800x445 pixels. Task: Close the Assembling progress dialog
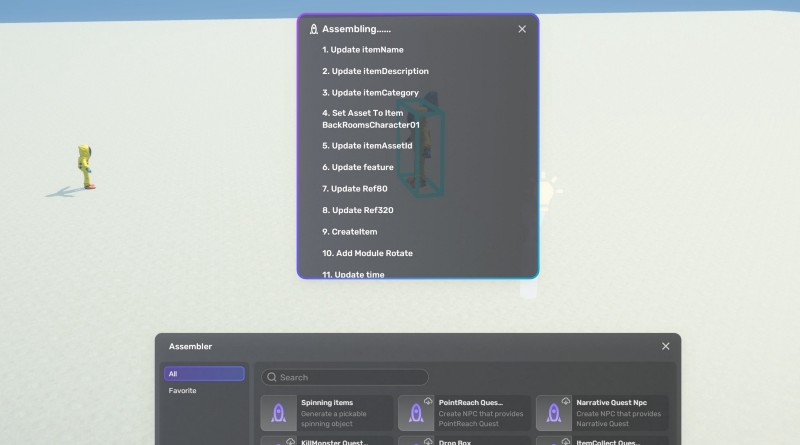[522, 30]
